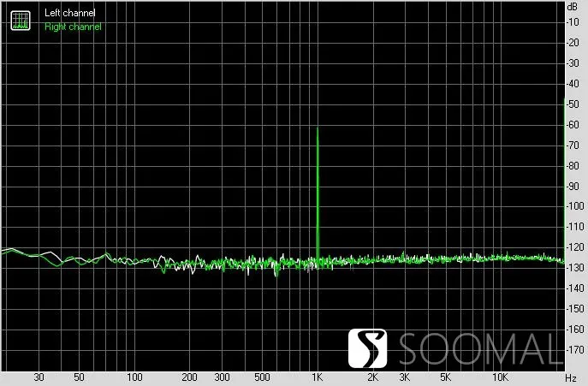Click the -140 dB axis label
Viewport: 588px width, 386px height.
(574, 288)
